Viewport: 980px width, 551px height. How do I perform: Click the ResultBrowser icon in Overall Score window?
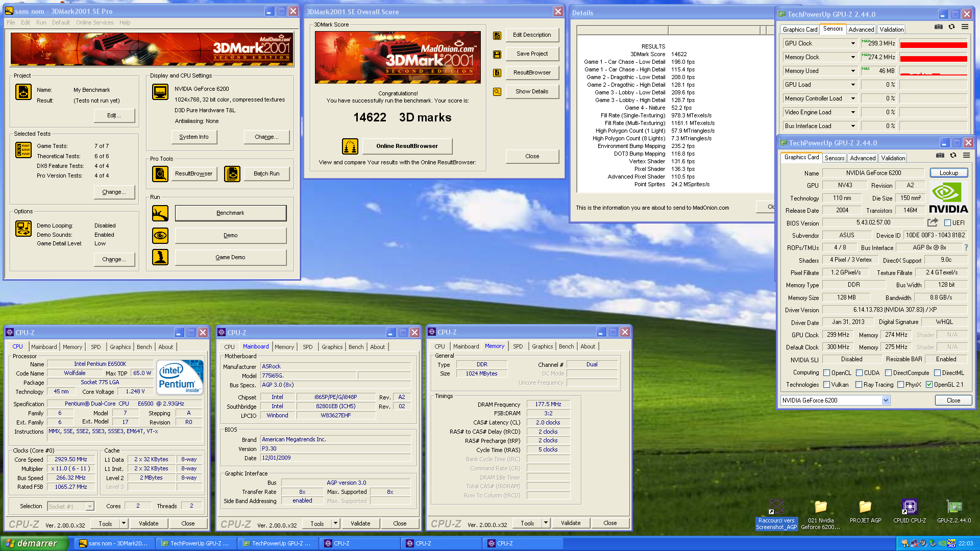point(497,73)
